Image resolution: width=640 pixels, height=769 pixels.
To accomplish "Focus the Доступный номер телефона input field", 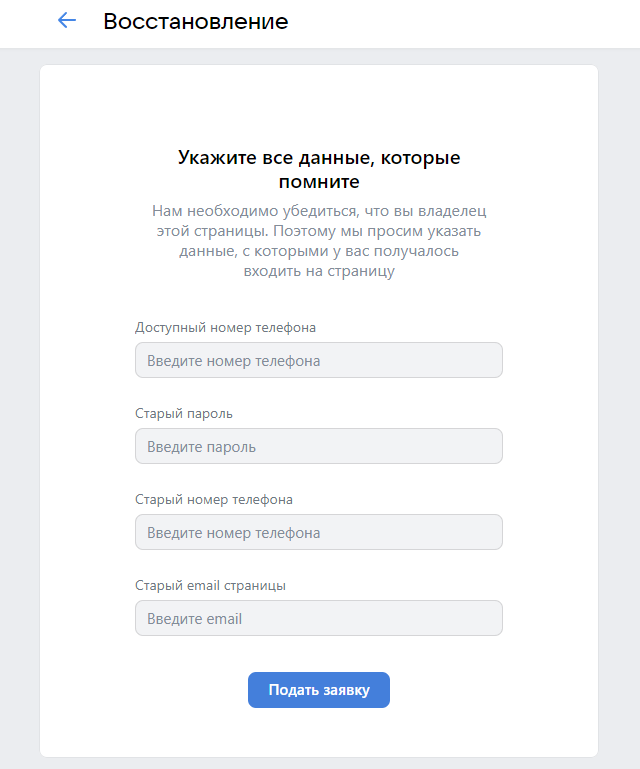I will pyautogui.click(x=318, y=360).
